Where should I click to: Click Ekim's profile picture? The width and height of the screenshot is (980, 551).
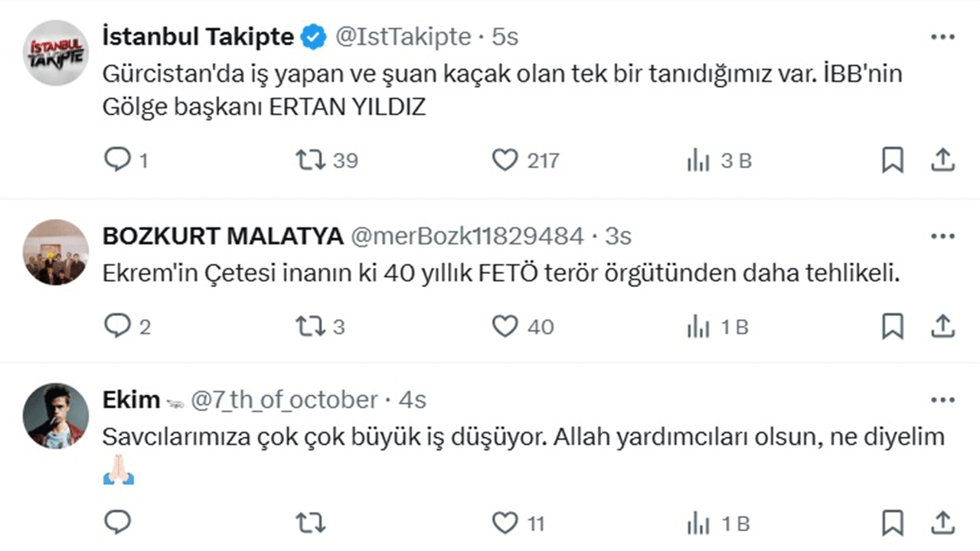(x=56, y=416)
